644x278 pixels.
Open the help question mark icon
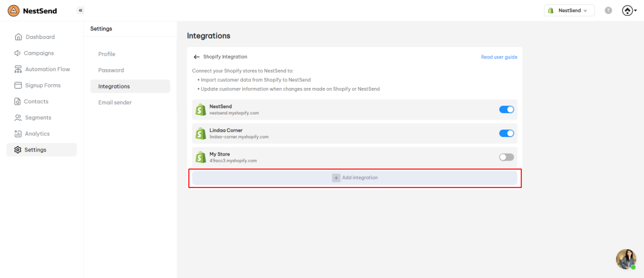(x=608, y=11)
